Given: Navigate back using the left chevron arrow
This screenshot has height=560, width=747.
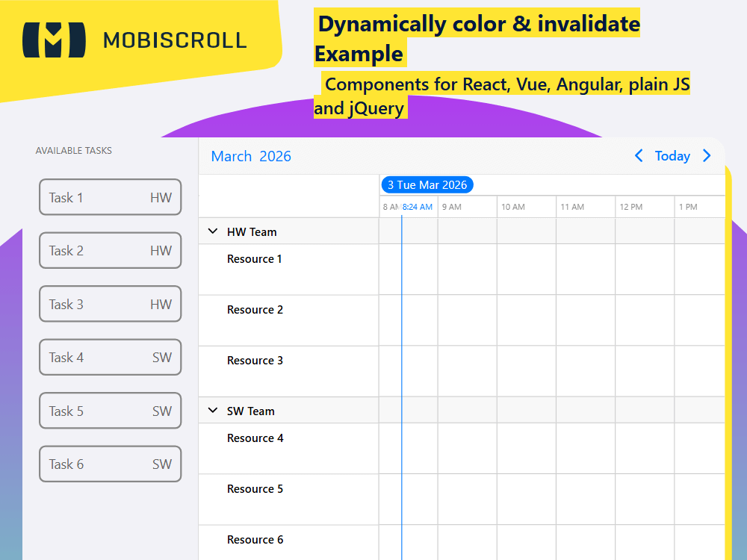Looking at the screenshot, I should click(639, 156).
